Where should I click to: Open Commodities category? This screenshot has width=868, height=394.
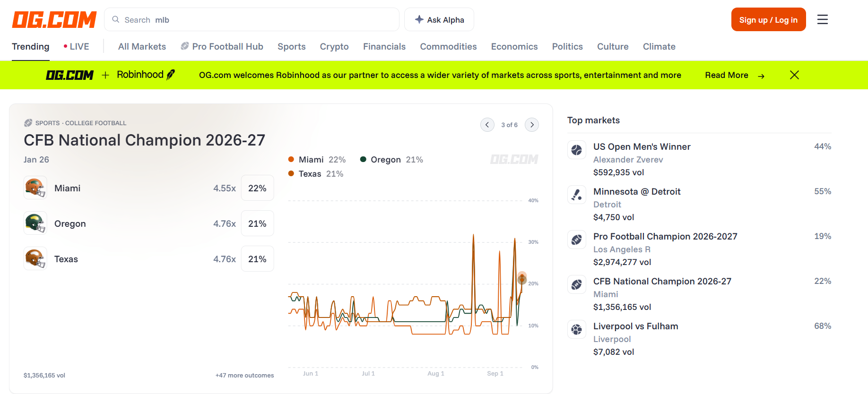point(448,46)
